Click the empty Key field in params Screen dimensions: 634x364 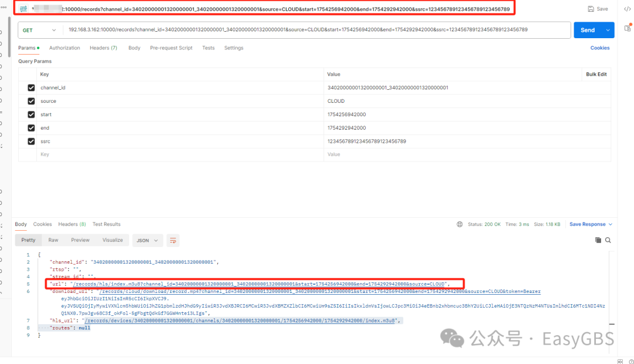tap(180, 154)
